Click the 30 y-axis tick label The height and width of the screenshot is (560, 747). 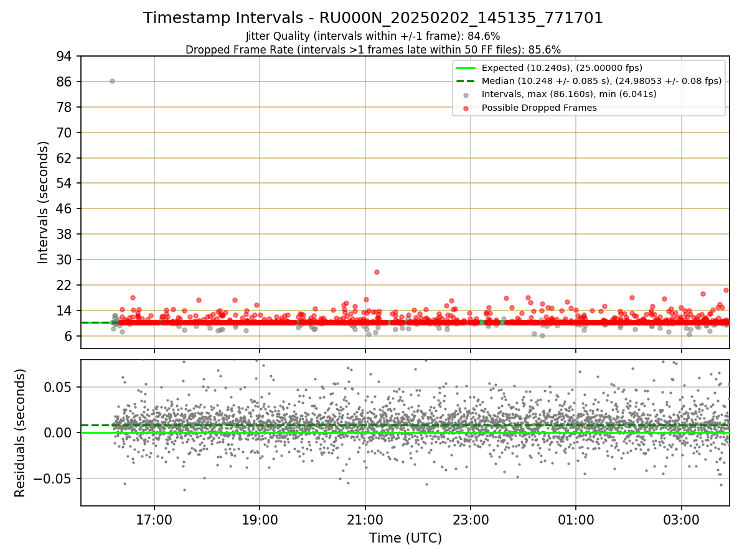tap(65, 260)
